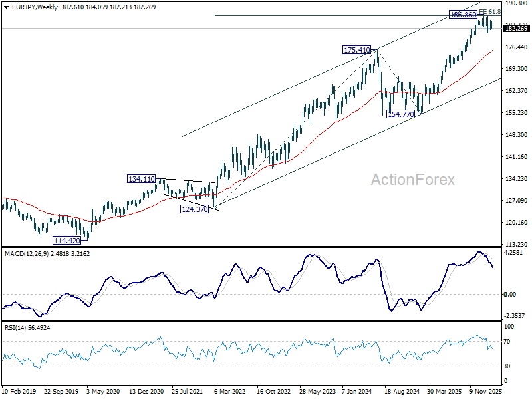The image size is (532, 399).
Task: Click the 127.090 price axis value
Action: point(517,201)
